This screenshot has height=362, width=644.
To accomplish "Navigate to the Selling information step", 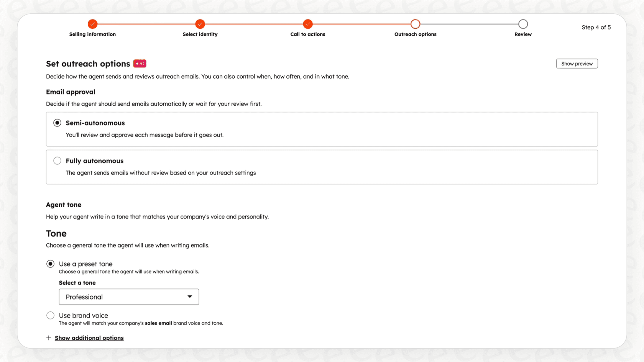I will click(92, 34).
